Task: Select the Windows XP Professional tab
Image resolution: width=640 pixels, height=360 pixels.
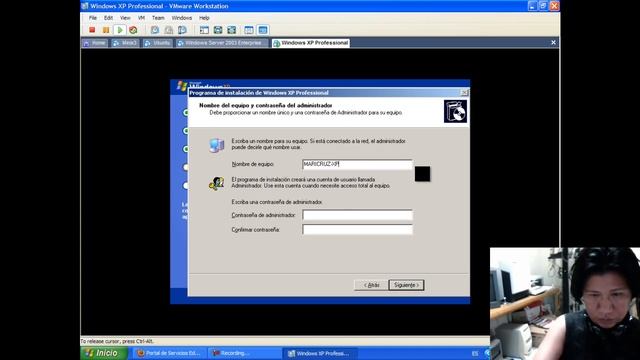Action: coord(311,43)
